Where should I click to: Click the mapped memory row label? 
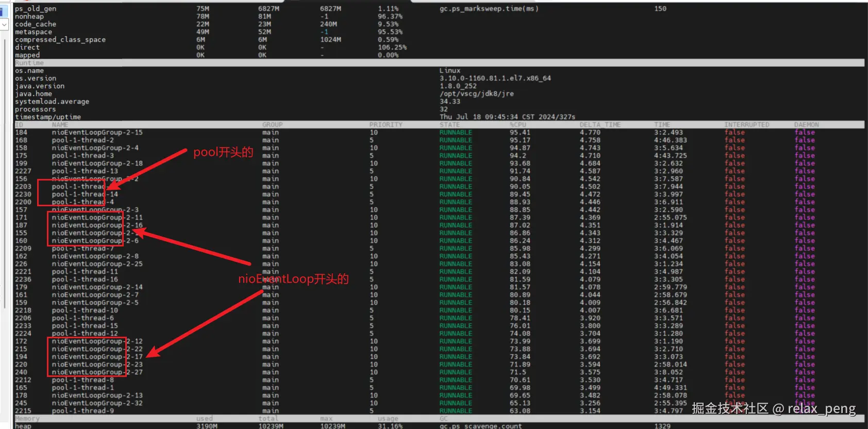coord(27,55)
